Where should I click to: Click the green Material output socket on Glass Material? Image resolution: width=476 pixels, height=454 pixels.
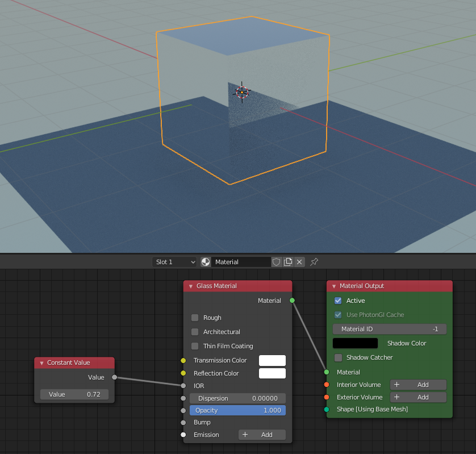tap(292, 301)
